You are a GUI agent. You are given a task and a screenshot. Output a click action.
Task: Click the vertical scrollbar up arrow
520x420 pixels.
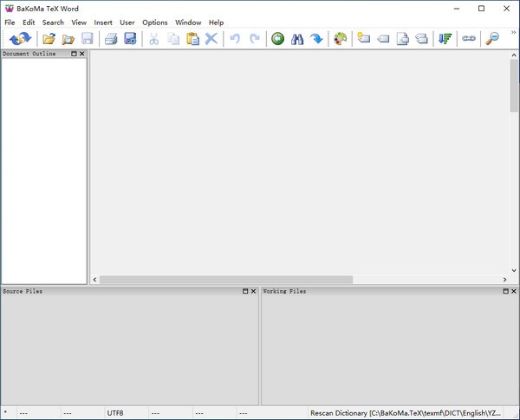coord(514,55)
